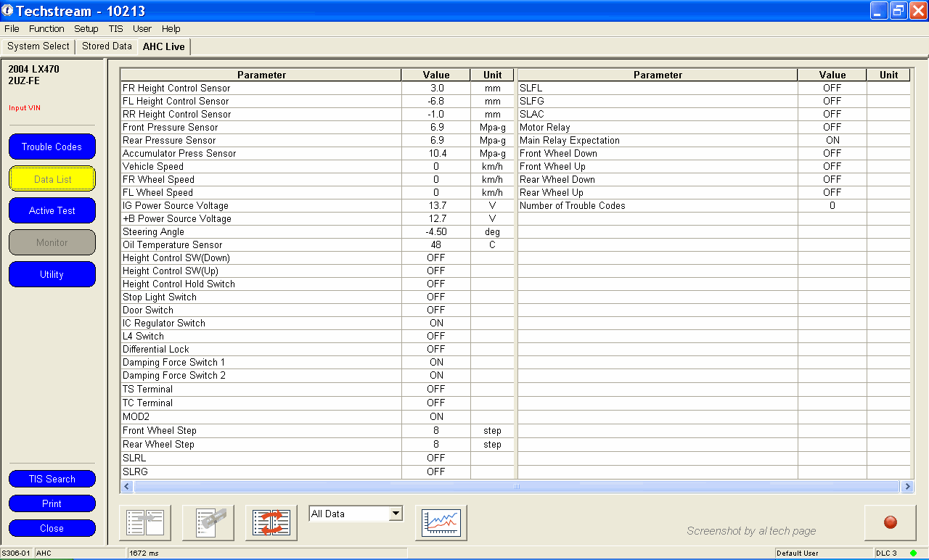The height and width of the screenshot is (560, 929).
Task: Click the TIS Search button
Action: pyautogui.click(x=52, y=479)
